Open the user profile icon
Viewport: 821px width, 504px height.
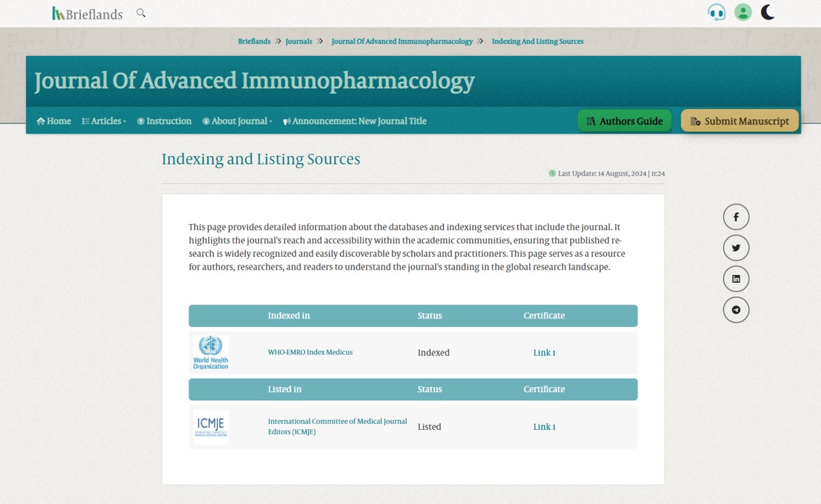pyautogui.click(x=743, y=13)
